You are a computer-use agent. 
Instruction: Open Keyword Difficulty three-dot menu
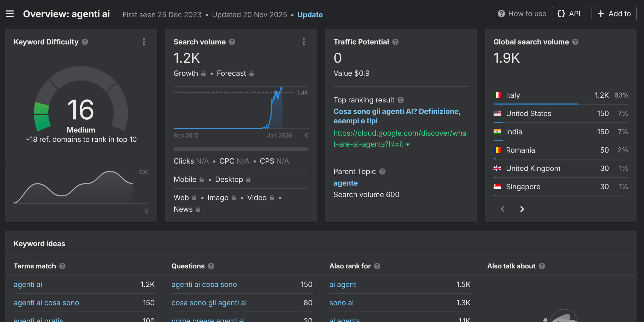click(144, 42)
